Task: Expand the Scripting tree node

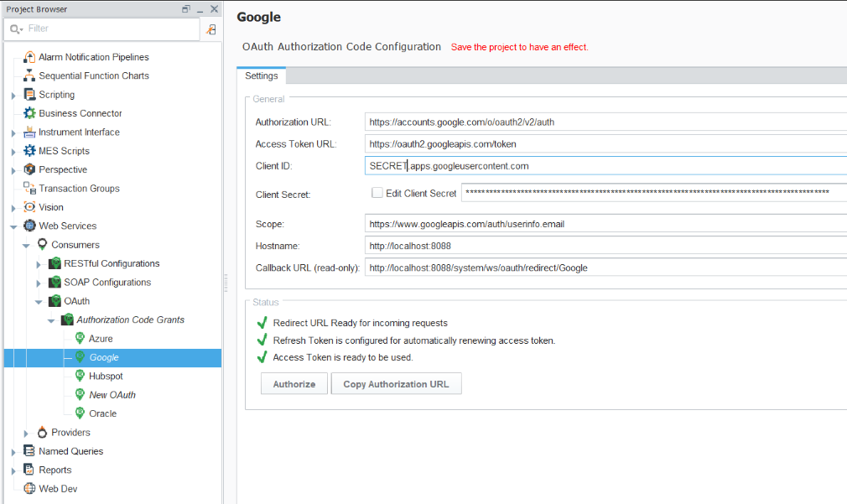Action: click(x=13, y=96)
